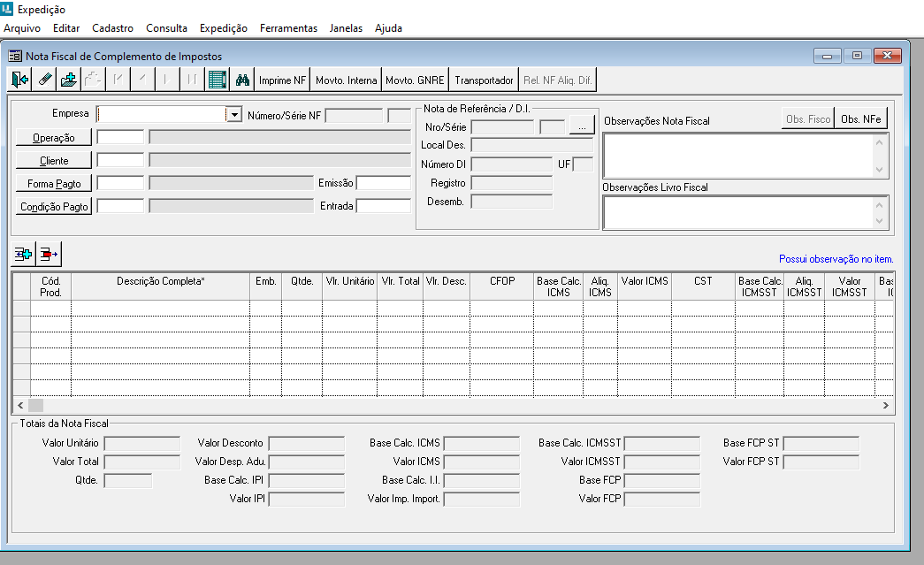Click the exit door toolbar icon

[x=19, y=80]
